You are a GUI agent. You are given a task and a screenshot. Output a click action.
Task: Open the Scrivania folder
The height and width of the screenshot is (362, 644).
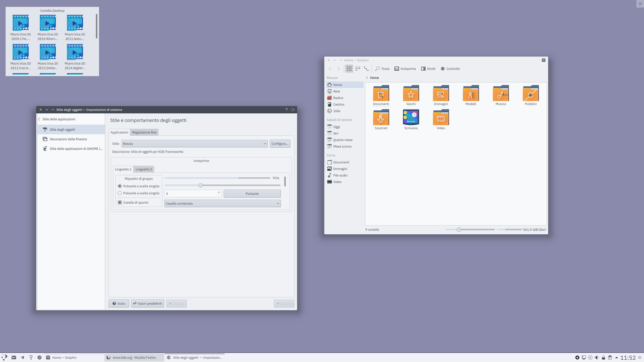point(411,119)
